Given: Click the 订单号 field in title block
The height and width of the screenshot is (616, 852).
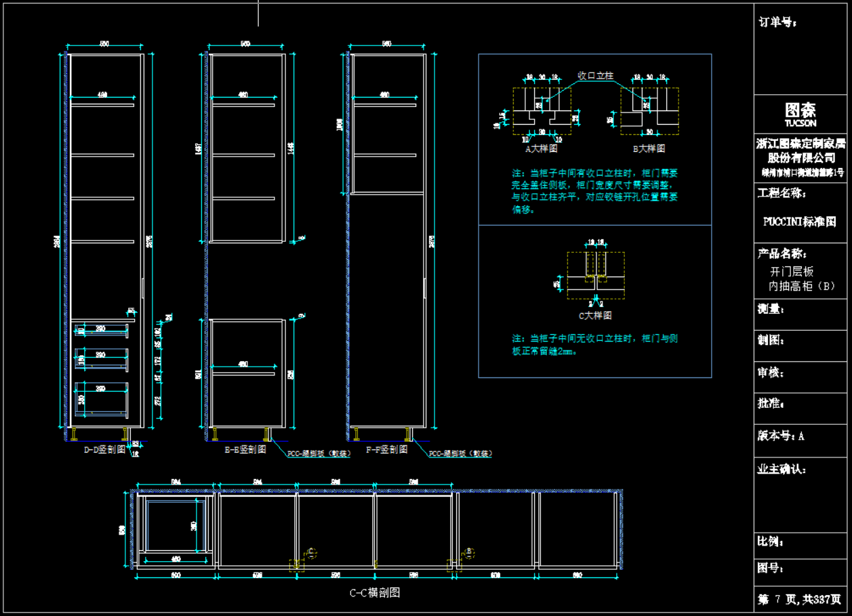Looking at the screenshot, I should (x=777, y=22).
